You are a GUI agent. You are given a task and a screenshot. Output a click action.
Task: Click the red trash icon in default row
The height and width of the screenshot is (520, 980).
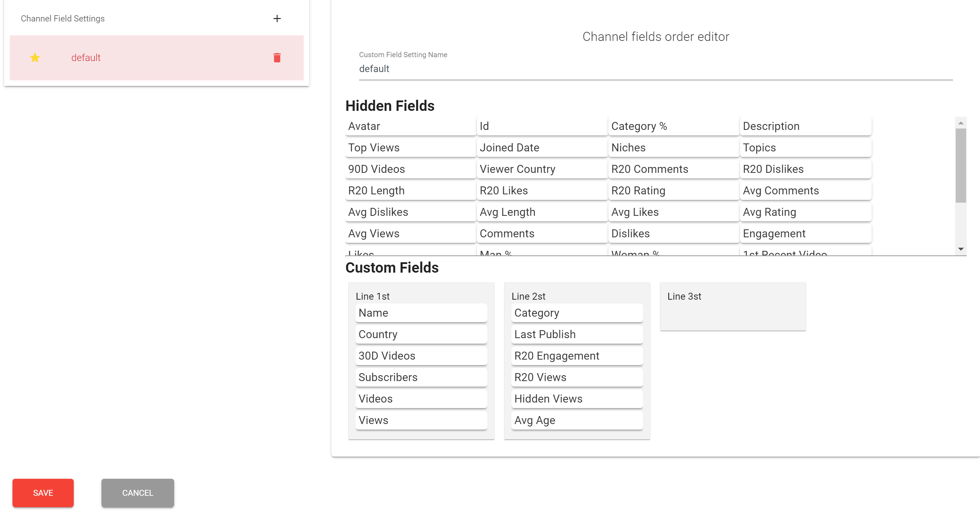pyautogui.click(x=277, y=57)
